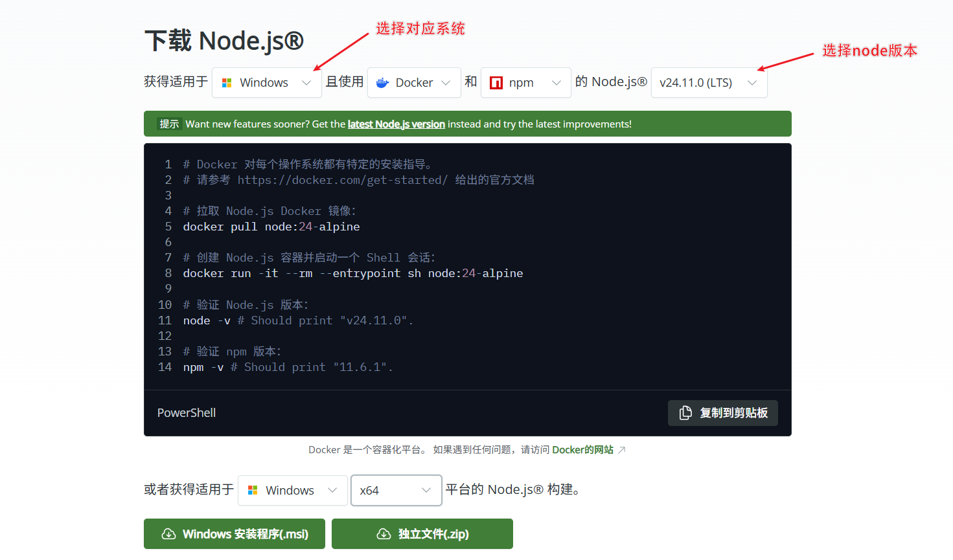Screen dimensions: 953x560
Task: Visit the Docker的网站 link
Action: 582,449
